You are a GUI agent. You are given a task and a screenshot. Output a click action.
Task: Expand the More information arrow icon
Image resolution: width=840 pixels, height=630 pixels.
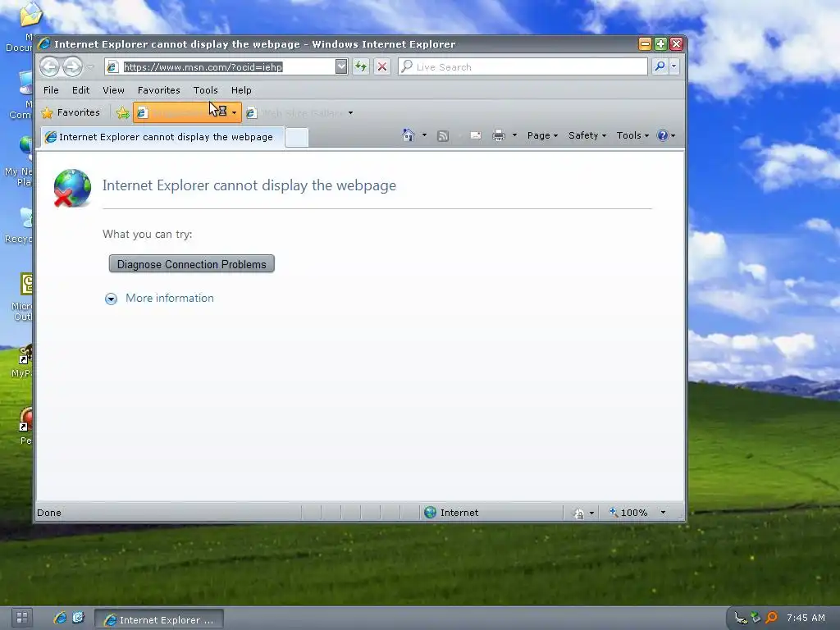pyautogui.click(x=111, y=299)
